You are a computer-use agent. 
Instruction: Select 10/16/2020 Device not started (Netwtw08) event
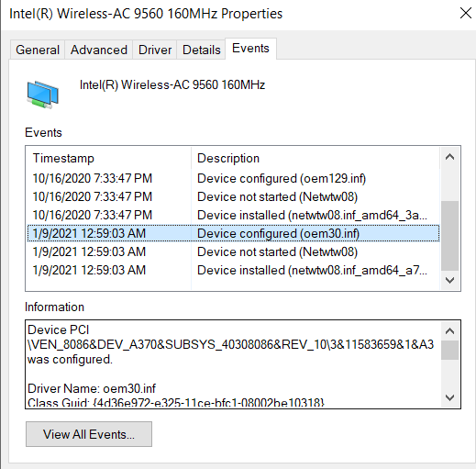coord(233,196)
